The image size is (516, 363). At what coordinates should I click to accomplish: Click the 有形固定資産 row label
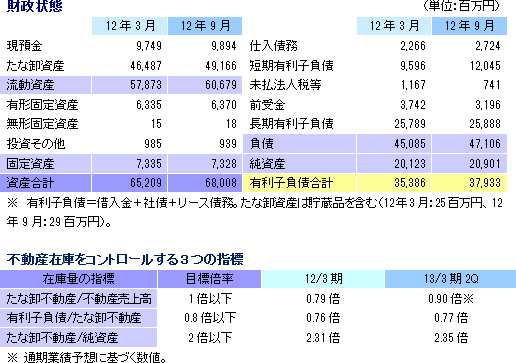coord(42,105)
